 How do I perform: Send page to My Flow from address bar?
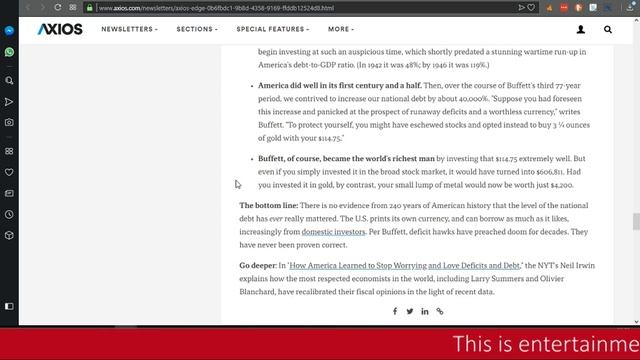[x=521, y=7]
